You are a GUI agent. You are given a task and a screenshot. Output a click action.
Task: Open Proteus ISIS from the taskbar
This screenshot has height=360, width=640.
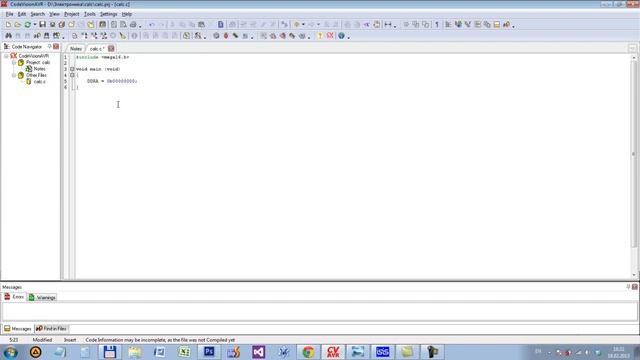tap(382, 352)
